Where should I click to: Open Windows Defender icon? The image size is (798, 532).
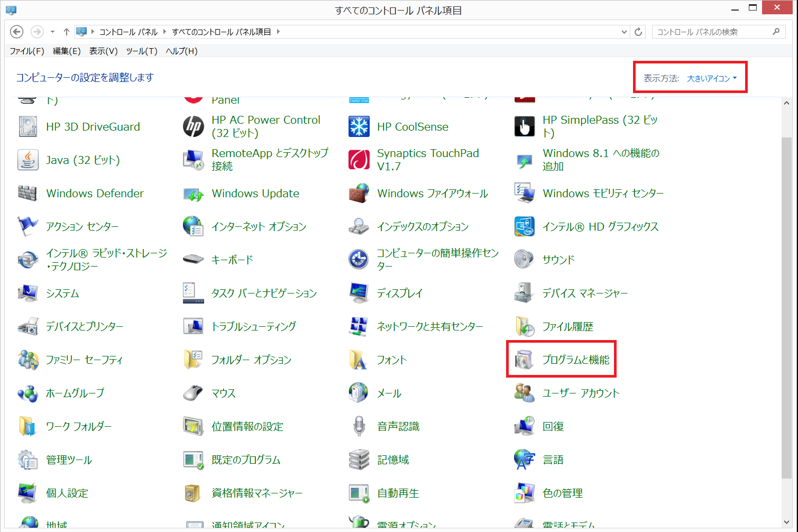(x=27, y=194)
